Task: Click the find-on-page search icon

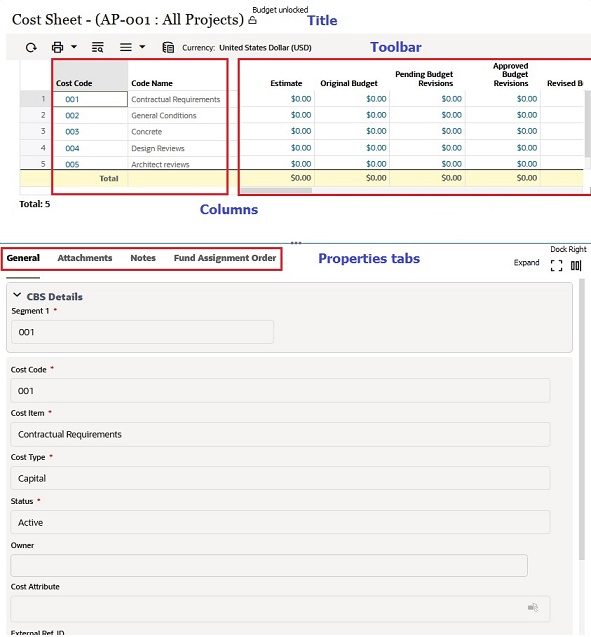Action: pyautogui.click(x=97, y=48)
